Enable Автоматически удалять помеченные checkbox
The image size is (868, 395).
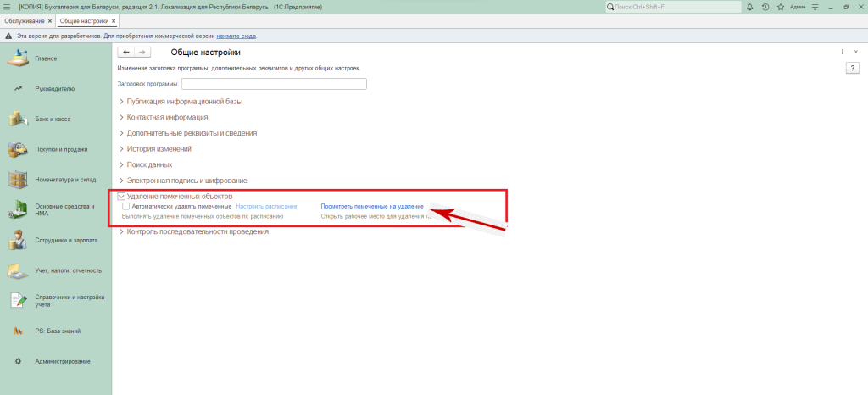click(x=126, y=206)
